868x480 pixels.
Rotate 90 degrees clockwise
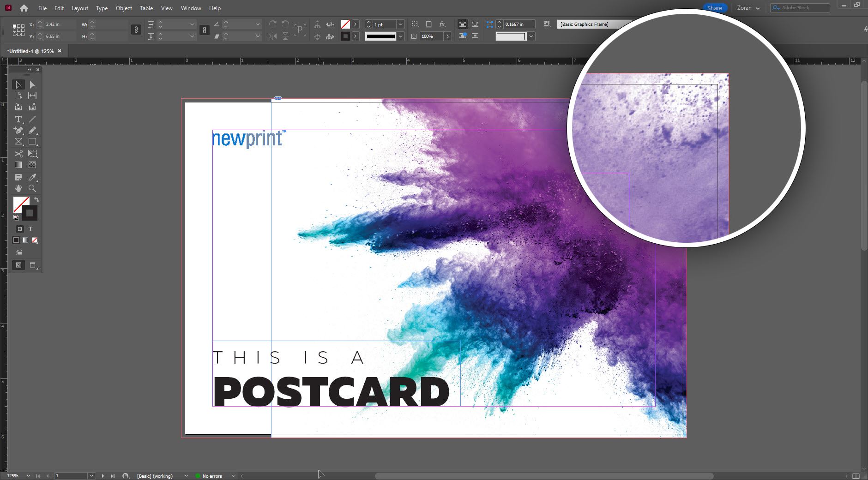[273, 24]
